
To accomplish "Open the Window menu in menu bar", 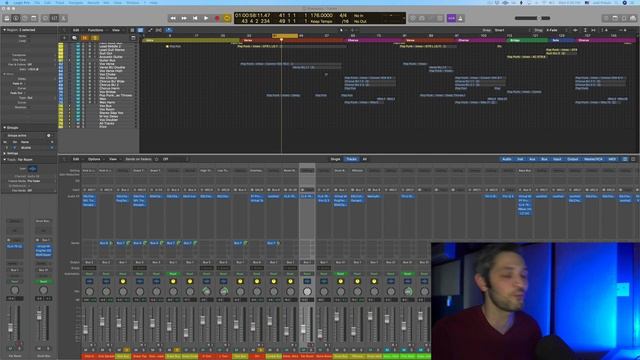I will [x=133, y=2].
